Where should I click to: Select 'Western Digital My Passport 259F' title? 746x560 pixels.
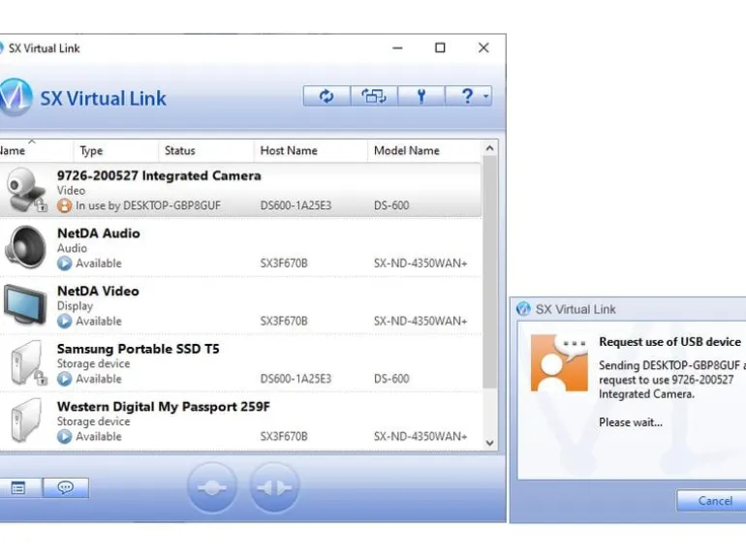tap(163, 407)
